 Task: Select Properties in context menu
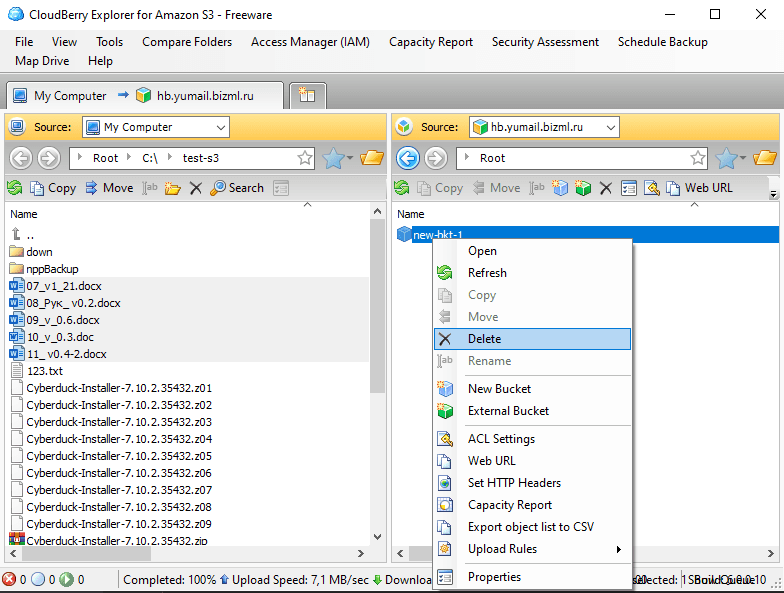(x=532, y=577)
